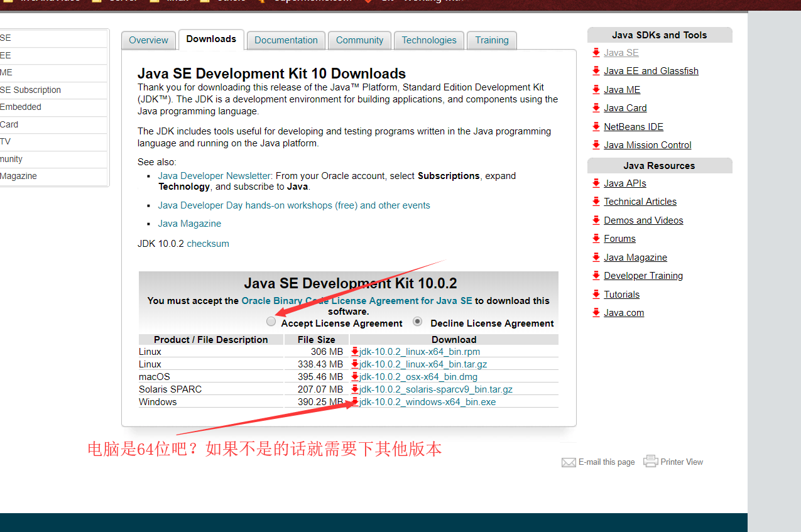The width and height of the screenshot is (801, 532).
Task: Switch to the Training tab
Action: [492, 40]
